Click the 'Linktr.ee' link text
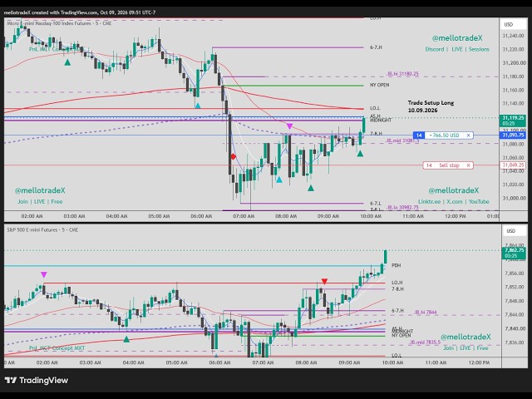Screen dimensions: 532x399 430,201
